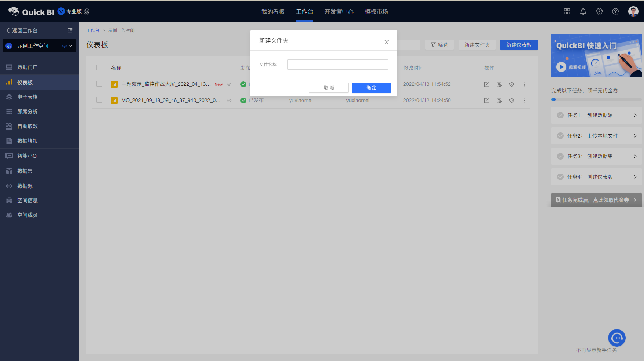The height and width of the screenshot is (361, 644).
Task: Click the task completion progress bar
Action: [596, 99]
